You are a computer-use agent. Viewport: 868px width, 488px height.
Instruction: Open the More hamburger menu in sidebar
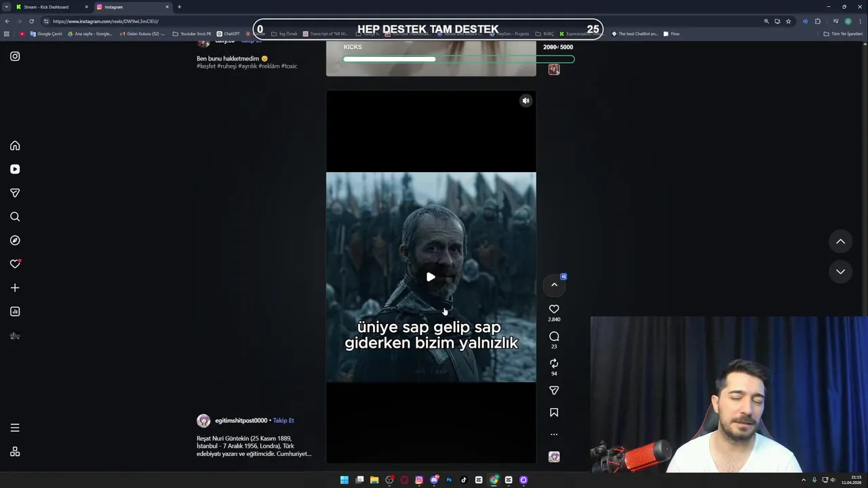pos(15,428)
